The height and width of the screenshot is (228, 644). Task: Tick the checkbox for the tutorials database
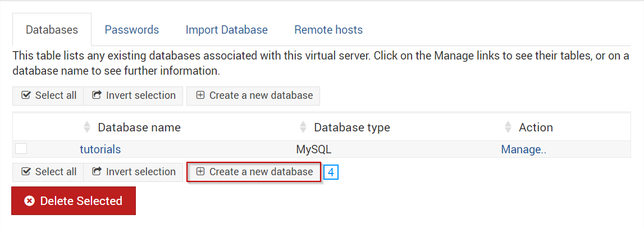(x=21, y=149)
